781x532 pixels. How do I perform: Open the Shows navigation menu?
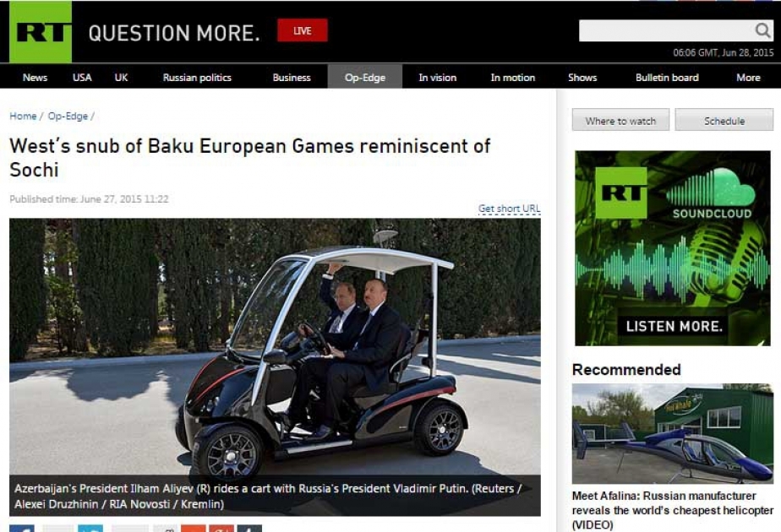pos(582,78)
